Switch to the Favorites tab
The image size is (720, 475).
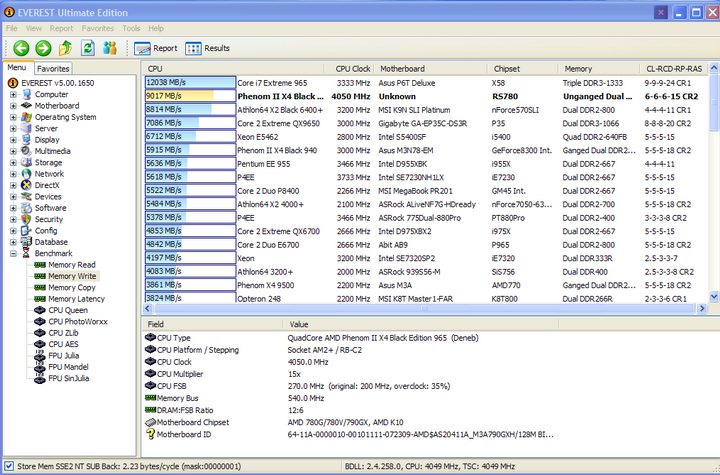point(53,68)
